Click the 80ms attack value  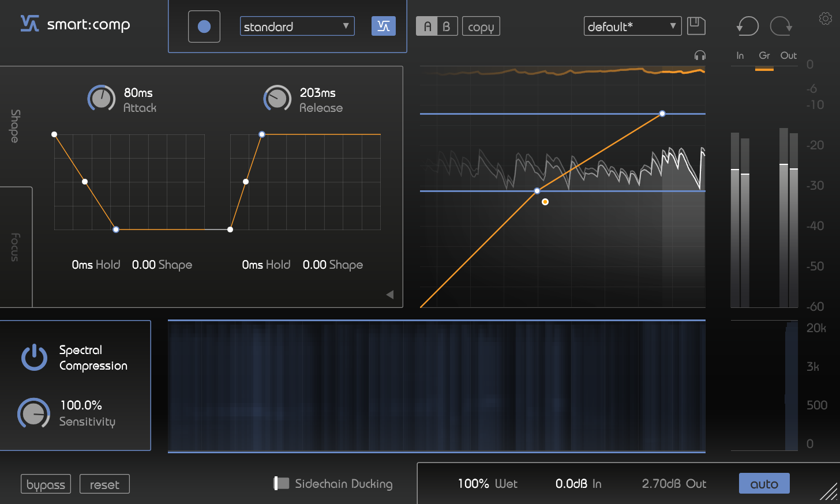click(138, 92)
